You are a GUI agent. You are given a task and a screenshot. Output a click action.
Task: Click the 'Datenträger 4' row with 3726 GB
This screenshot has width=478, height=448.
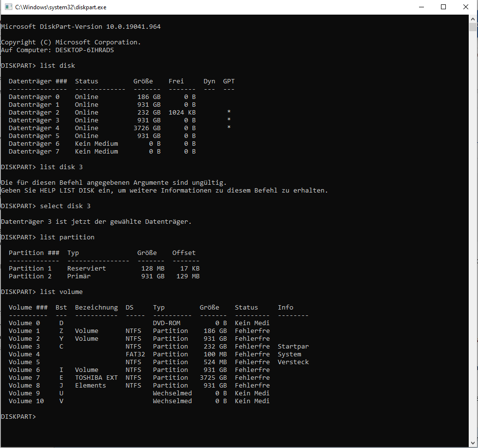119,128
